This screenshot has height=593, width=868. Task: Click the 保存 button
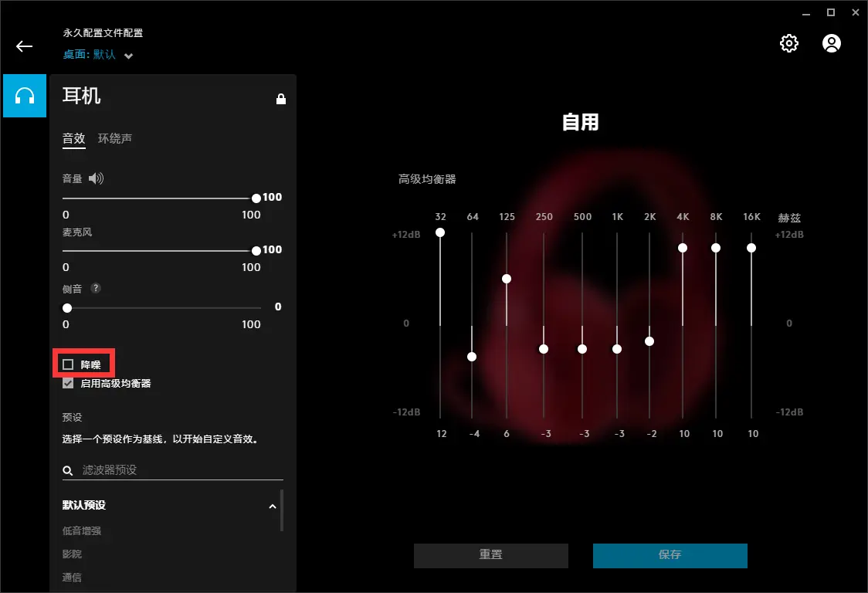(x=670, y=555)
